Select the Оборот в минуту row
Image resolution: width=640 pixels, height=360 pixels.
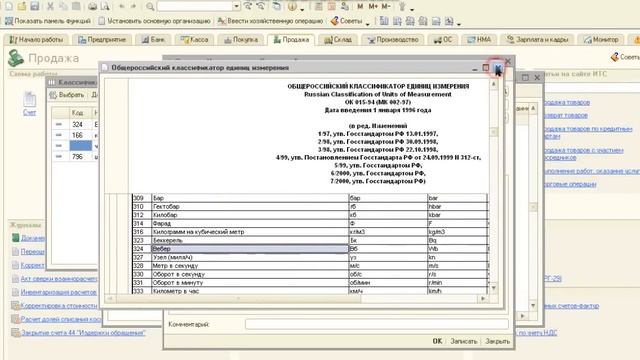pyautogui.click(x=309, y=282)
